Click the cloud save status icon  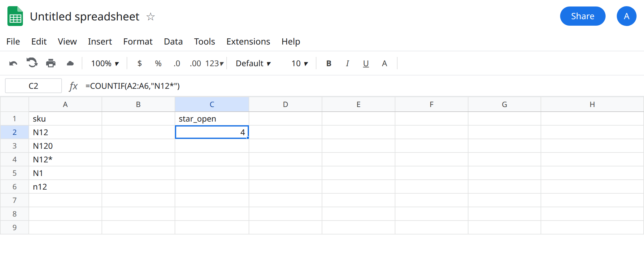70,63
